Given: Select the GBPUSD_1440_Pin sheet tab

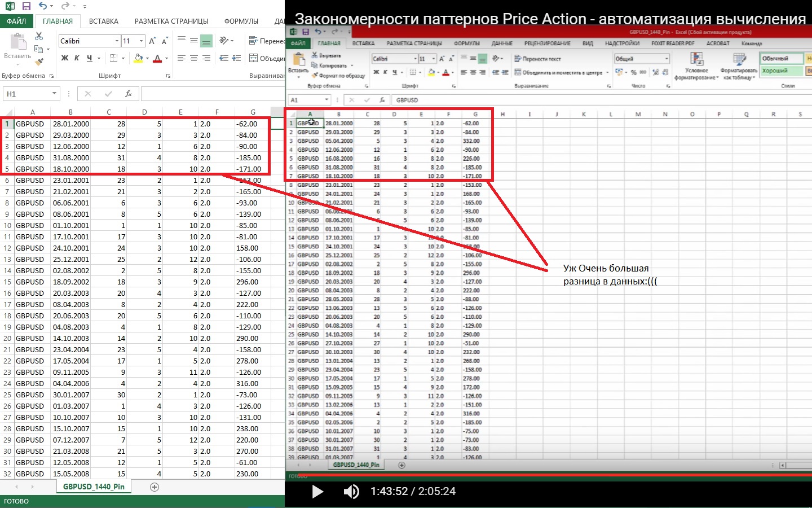Looking at the screenshot, I should point(94,487).
